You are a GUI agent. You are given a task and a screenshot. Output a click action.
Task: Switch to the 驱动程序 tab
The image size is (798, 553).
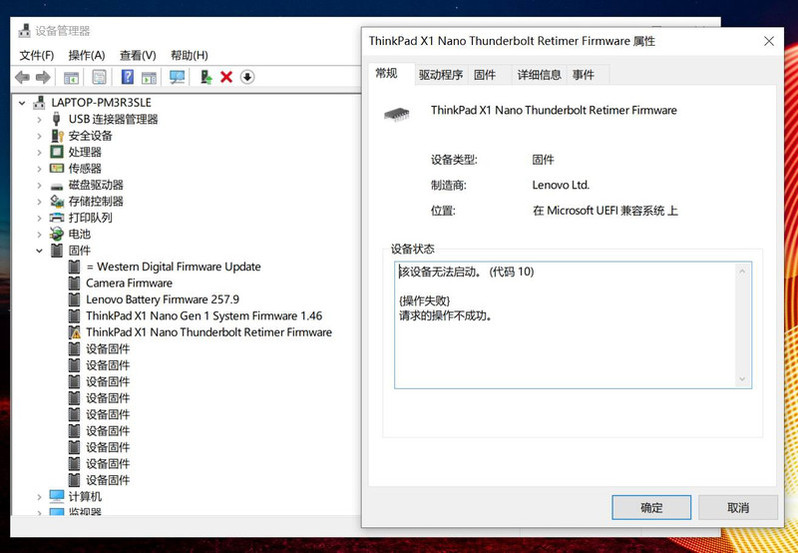pos(441,75)
